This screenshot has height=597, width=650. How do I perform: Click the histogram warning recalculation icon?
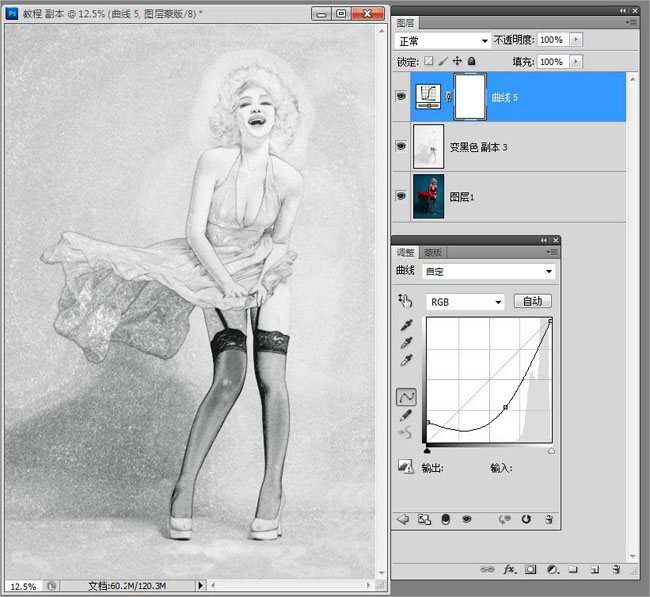pos(405,466)
